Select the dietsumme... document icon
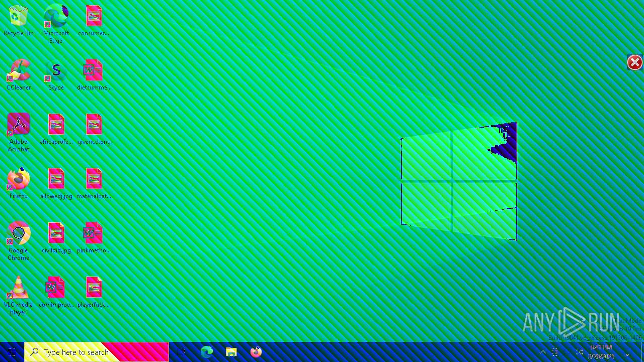Screen dimensions: 644x362 tap(94, 75)
